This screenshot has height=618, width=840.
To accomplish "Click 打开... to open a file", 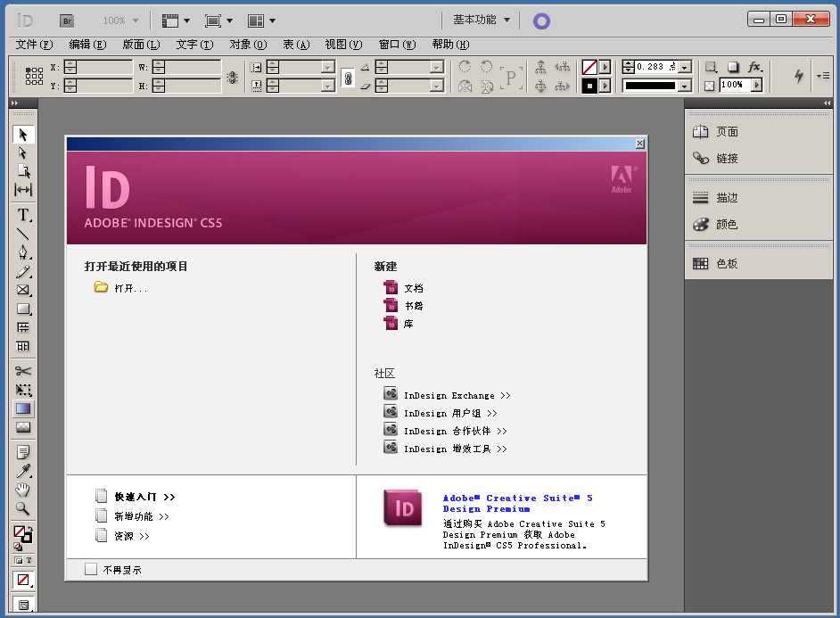I will 130,288.
